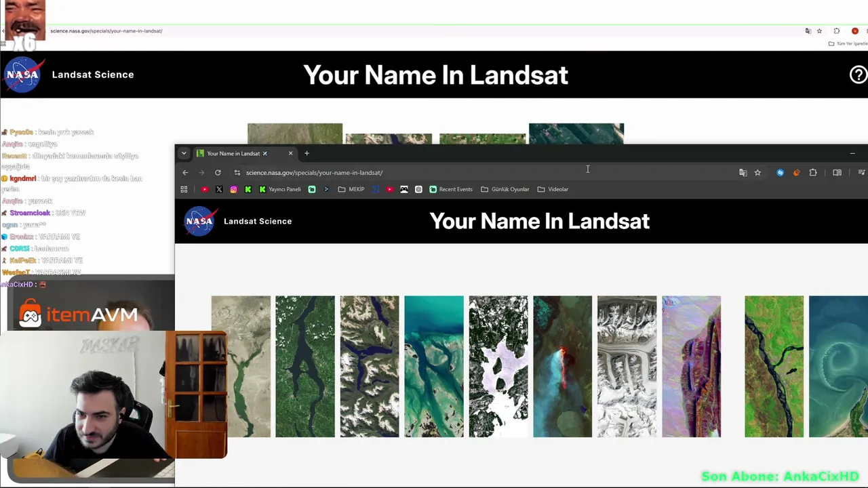868x488 pixels.
Task: Select the dark green lake Landsat tile
Action: pyautogui.click(x=305, y=367)
